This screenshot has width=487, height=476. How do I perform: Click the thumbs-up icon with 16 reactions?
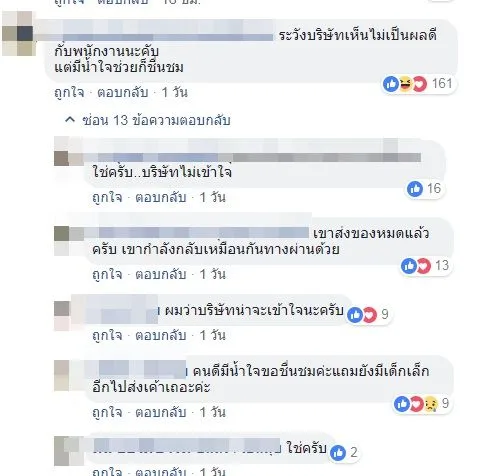point(415,189)
